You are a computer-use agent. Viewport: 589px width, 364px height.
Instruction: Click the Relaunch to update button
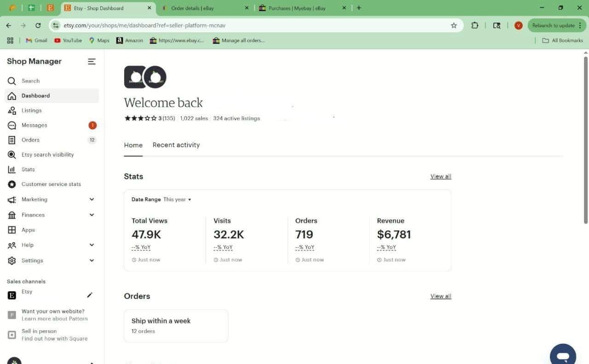[553, 26]
